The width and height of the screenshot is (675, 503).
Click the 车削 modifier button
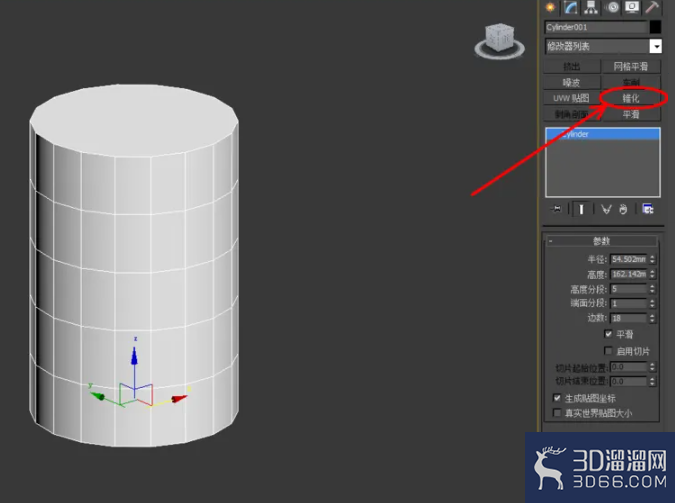click(x=631, y=82)
